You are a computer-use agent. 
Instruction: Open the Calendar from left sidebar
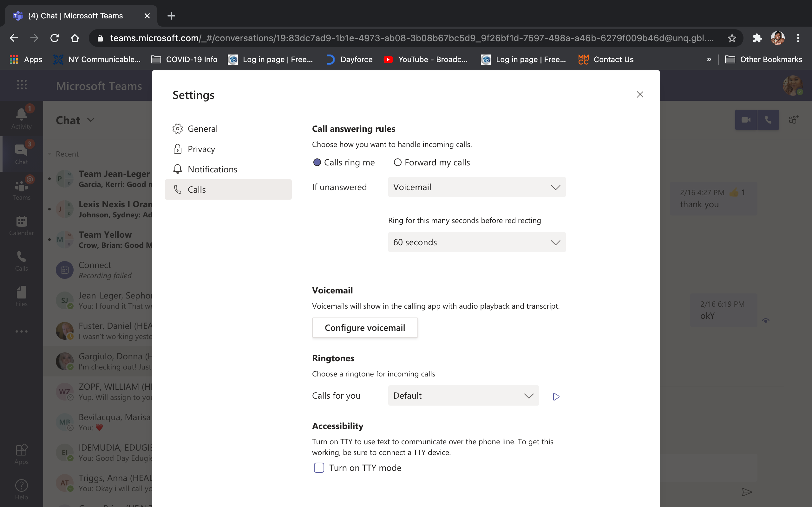coord(22,225)
